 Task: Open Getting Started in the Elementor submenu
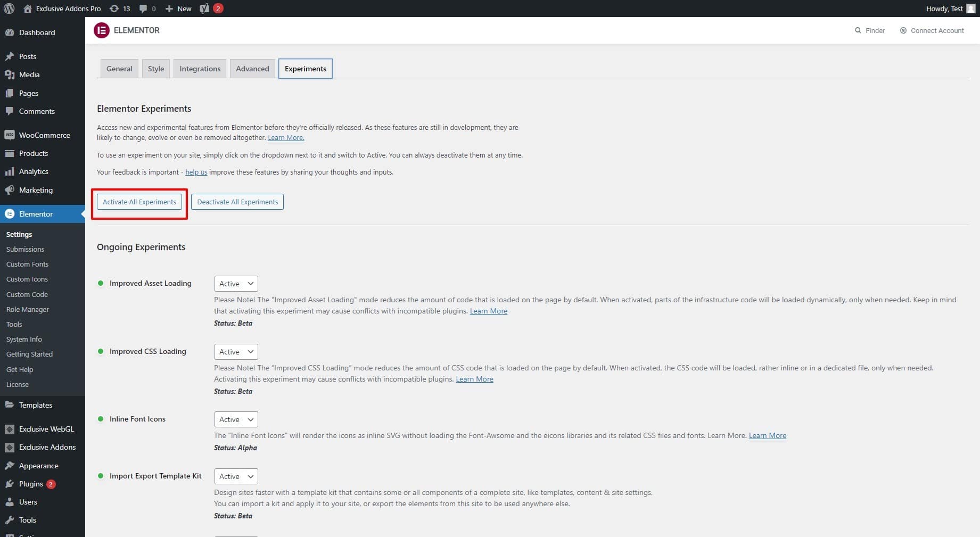29,354
